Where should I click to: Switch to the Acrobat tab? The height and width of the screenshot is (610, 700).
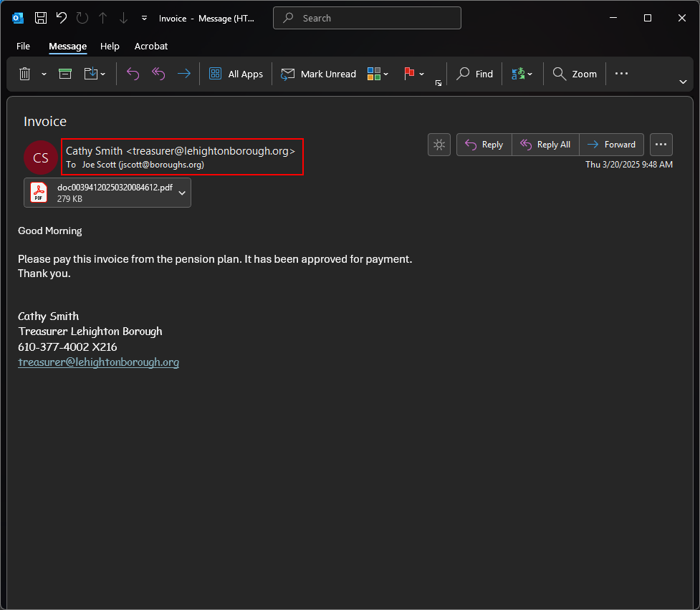151,46
